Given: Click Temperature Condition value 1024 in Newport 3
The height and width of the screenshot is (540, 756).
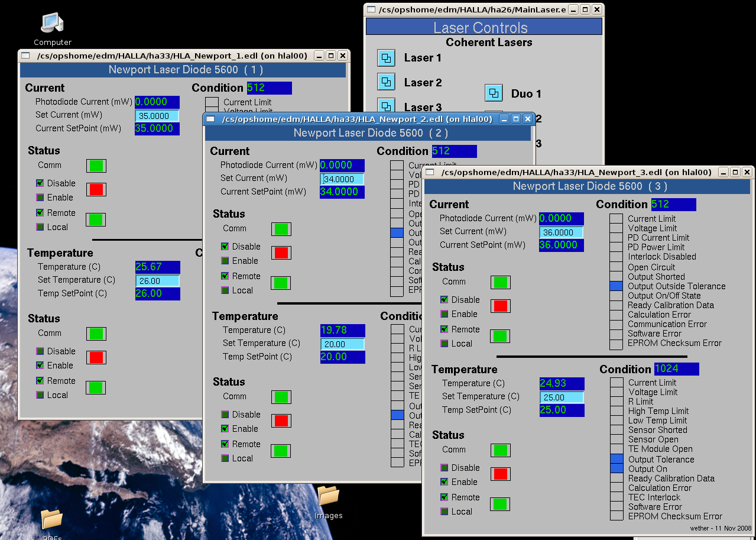Looking at the screenshot, I should pos(676,369).
